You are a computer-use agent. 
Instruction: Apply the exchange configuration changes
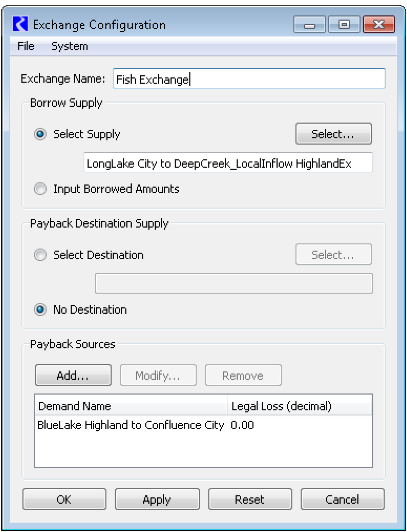[157, 499]
